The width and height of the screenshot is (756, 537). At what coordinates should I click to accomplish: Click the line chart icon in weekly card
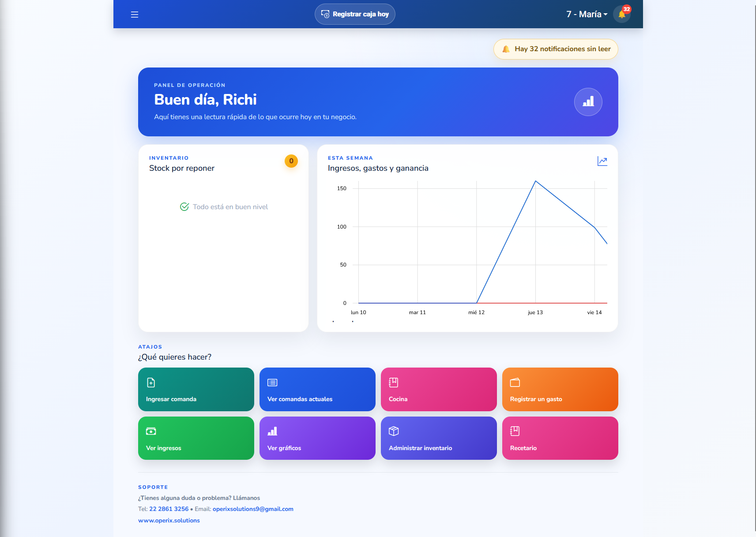click(602, 161)
